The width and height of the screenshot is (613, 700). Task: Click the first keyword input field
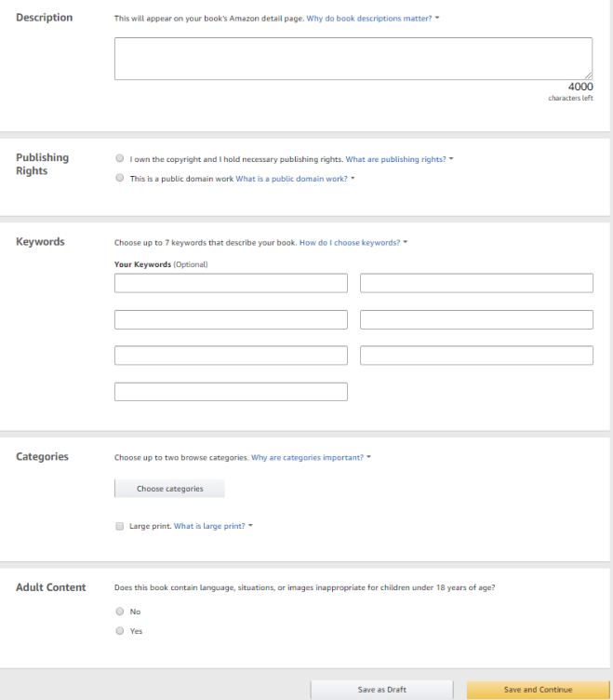click(231, 283)
